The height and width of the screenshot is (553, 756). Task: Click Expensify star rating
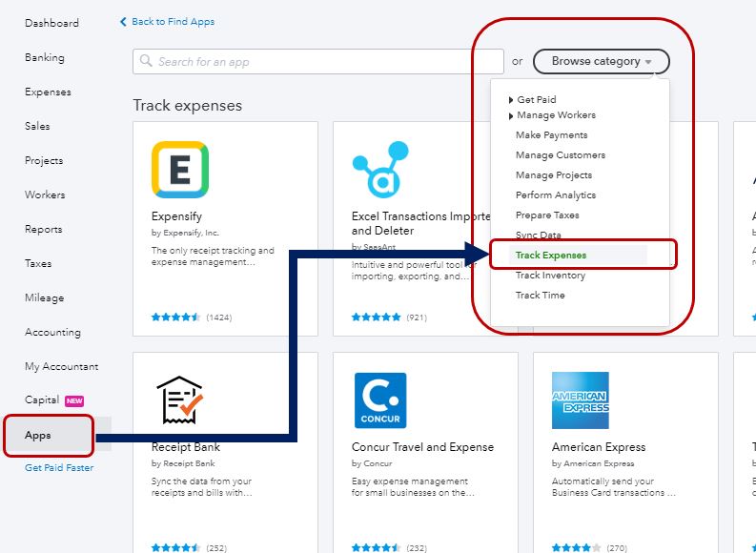pos(175,317)
